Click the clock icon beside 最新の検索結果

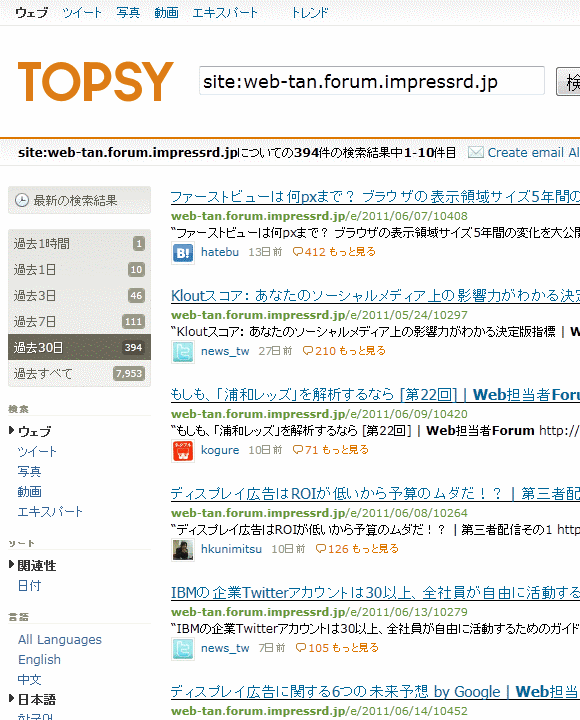click(x=22, y=200)
